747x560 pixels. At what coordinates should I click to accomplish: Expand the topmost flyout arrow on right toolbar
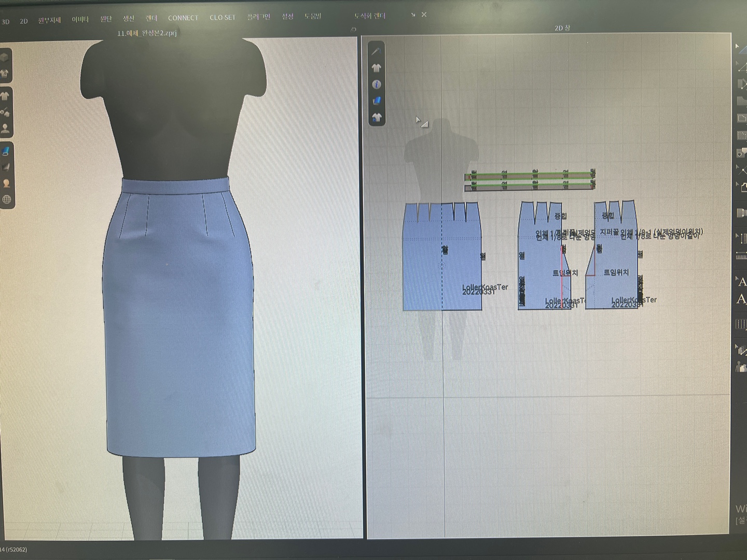pos(737,46)
